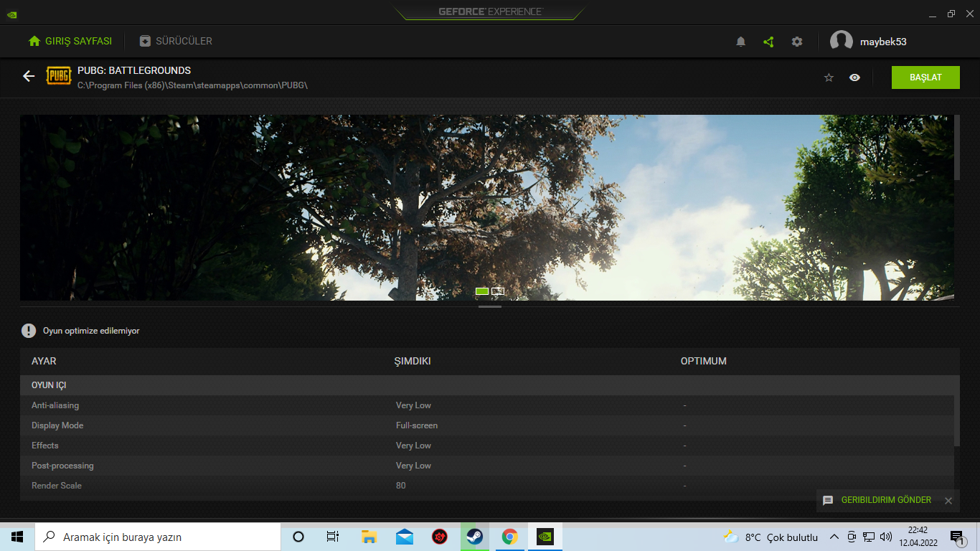Select the second screenshot indicator
Image resolution: width=980 pixels, height=551 pixels.
tap(498, 291)
